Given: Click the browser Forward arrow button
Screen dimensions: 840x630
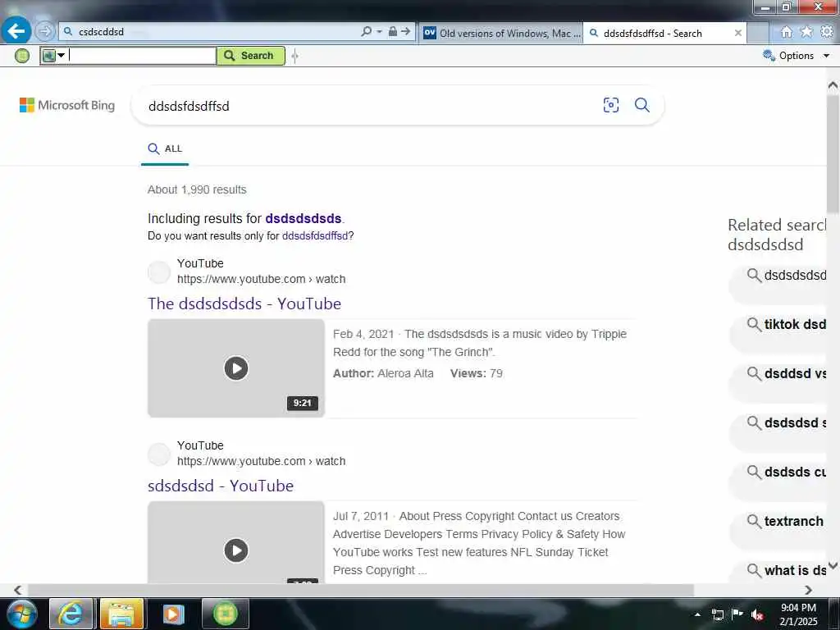Looking at the screenshot, I should click(46, 32).
